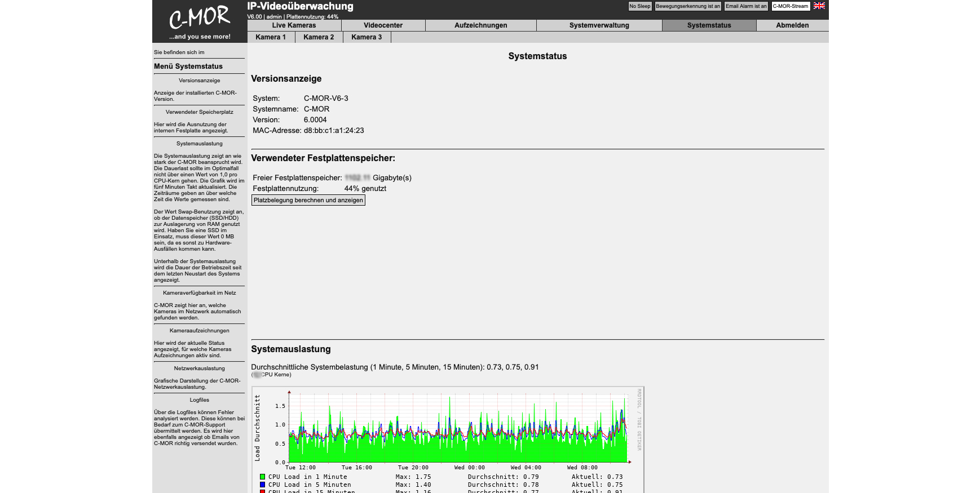Open the Versionsanzeige sidebar link
Viewport: 980px width, 493px height.
tap(199, 81)
